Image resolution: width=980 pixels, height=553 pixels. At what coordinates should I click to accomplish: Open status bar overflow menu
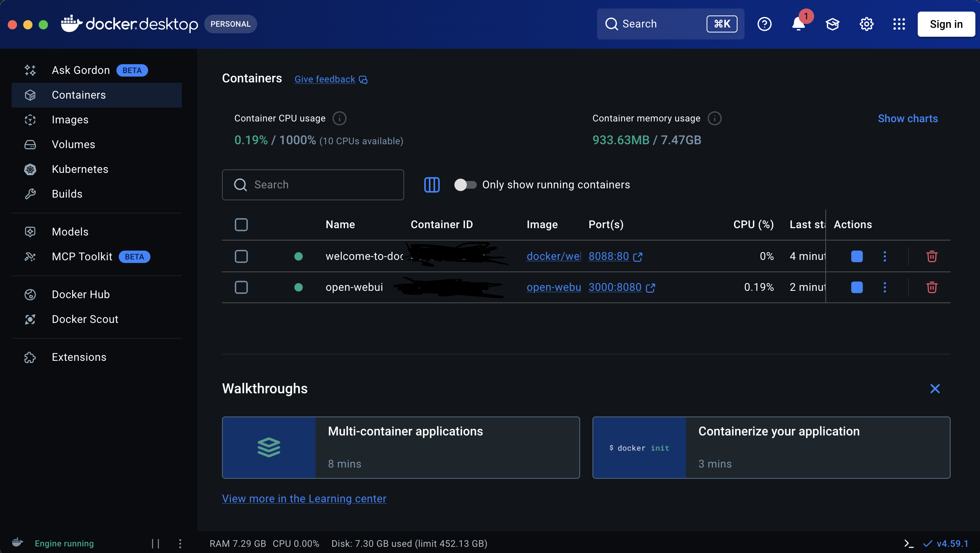pos(179,543)
